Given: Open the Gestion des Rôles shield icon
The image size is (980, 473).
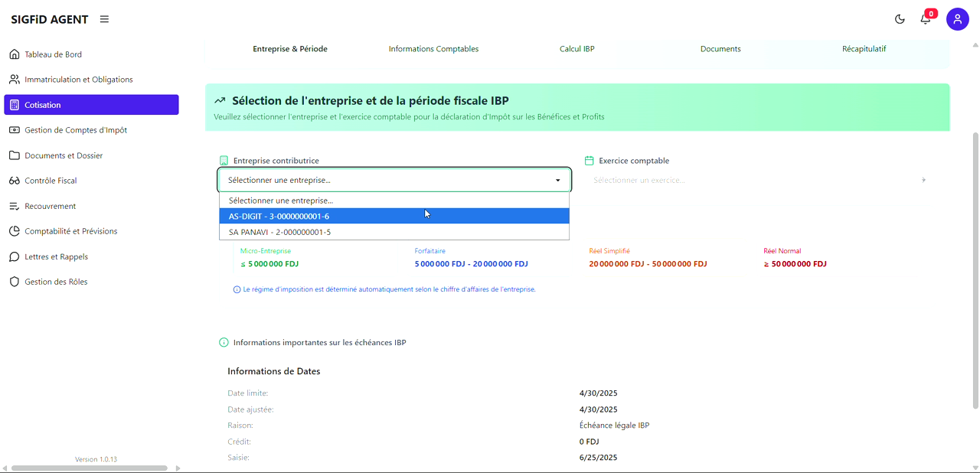Looking at the screenshot, I should click(14, 281).
